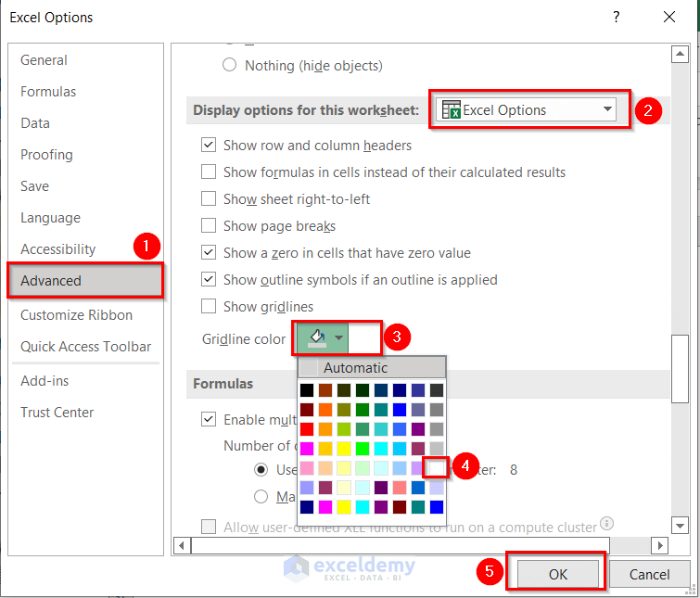Open Quick Access Toolbar options
700x598 pixels.
(85, 347)
